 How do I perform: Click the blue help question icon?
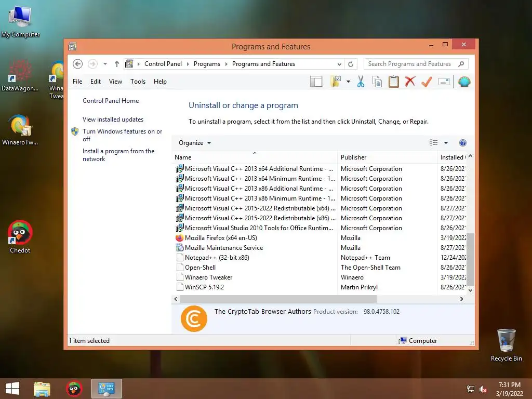462,143
